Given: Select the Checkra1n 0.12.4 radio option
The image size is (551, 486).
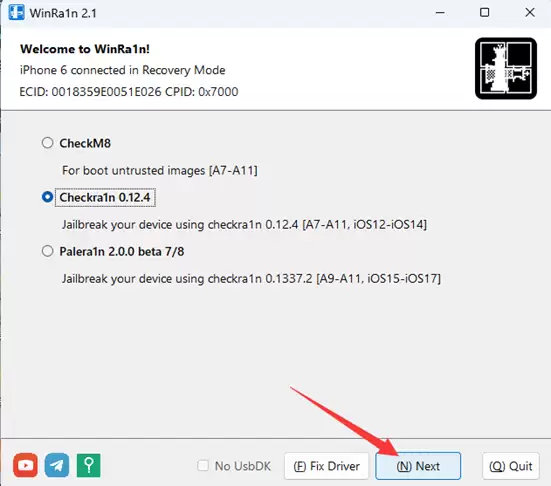Looking at the screenshot, I should click(47, 197).
